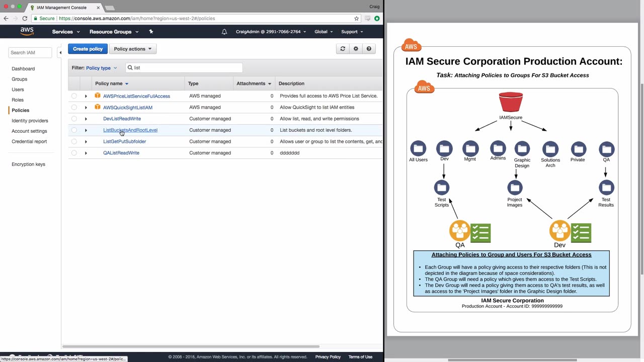Select the AWSPriceListServiceFullAccess radio button
Image resolution: width=644 pixels, height=362 pixels.
[74, 96]
